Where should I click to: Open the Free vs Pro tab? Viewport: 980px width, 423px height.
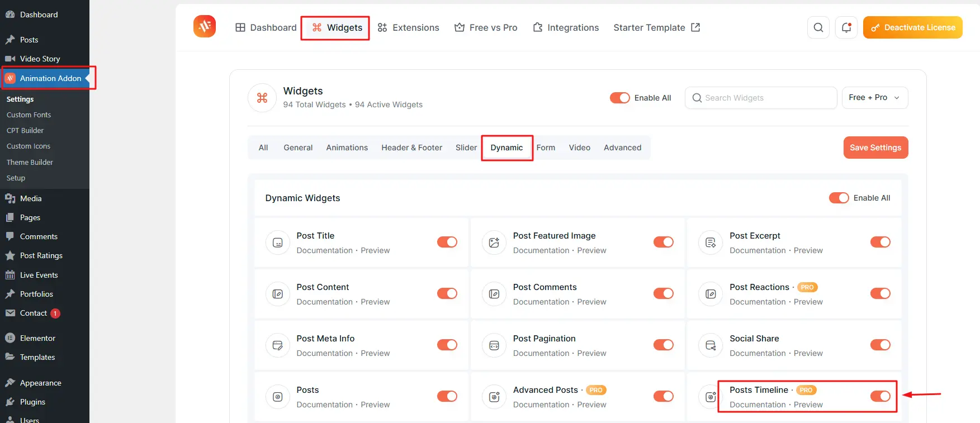pos(486,27)
